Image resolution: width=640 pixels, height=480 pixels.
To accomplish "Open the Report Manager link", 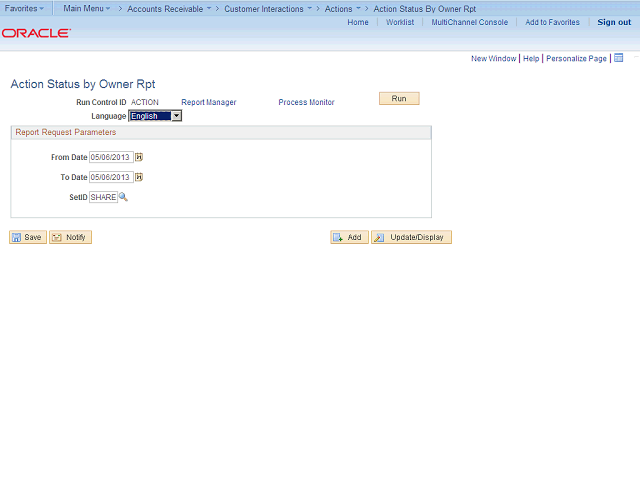I will click(x=209, y=102).
